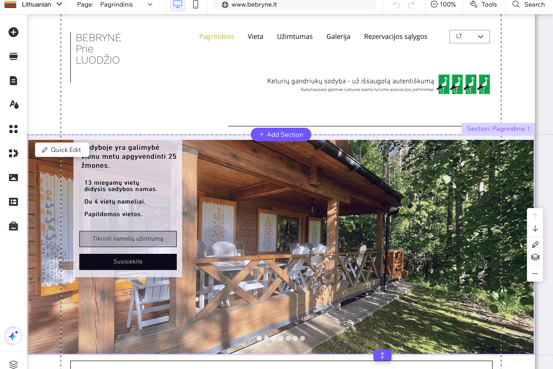Image resolution: width=553 pixels, height=369 pixels.
Task: Open the editor Search
Action: tap(528, 5)
